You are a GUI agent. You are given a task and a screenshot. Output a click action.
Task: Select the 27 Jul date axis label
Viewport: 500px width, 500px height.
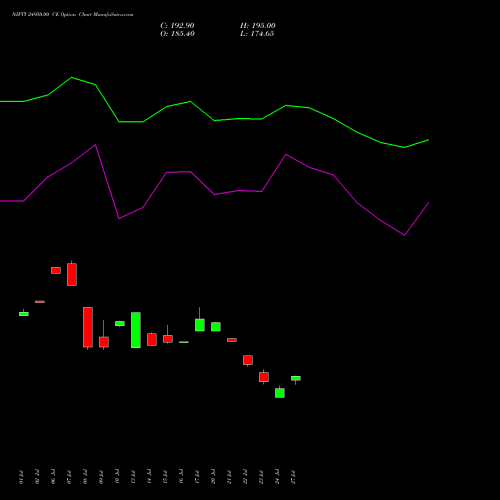[293, 477]
